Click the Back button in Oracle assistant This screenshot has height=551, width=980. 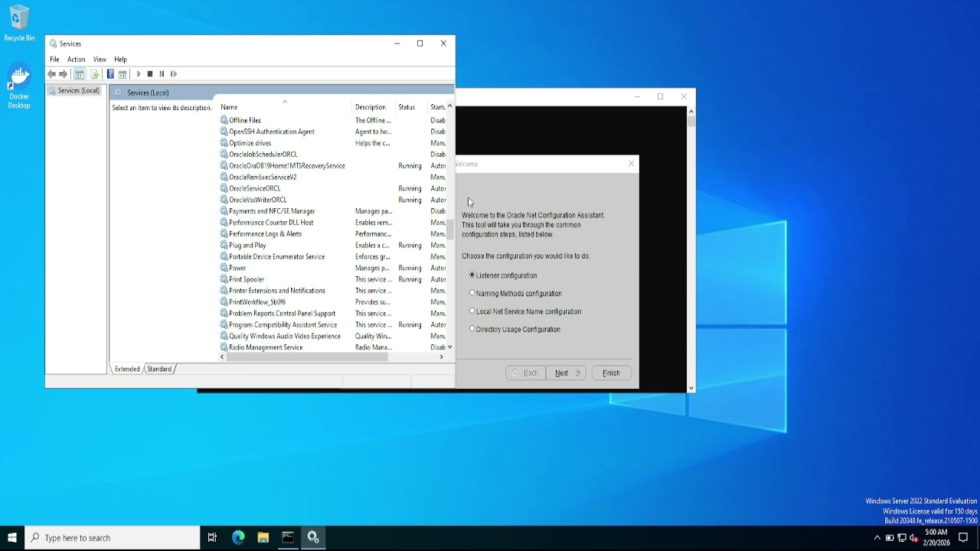(x=525, y=373)
